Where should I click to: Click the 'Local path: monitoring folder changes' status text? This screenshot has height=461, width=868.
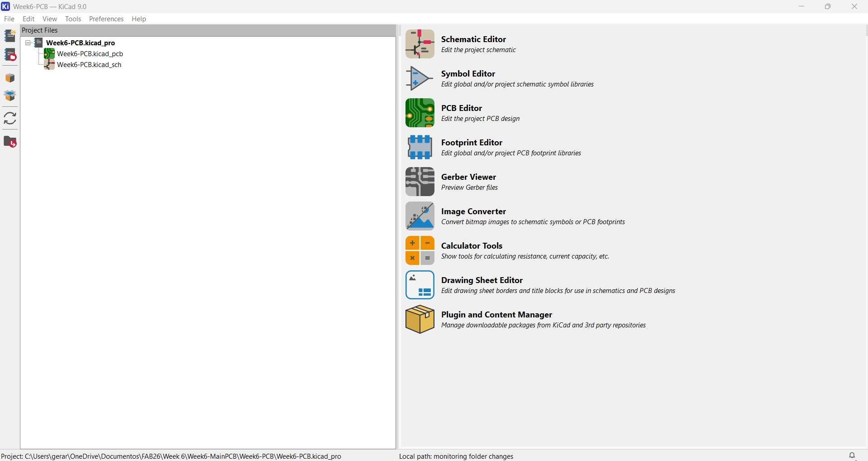coord(456,456)
